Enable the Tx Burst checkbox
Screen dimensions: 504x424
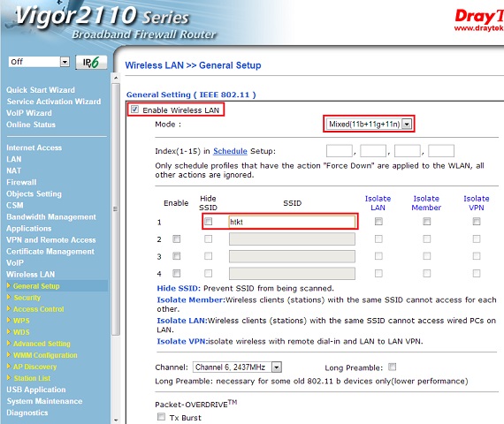[161, 417]
